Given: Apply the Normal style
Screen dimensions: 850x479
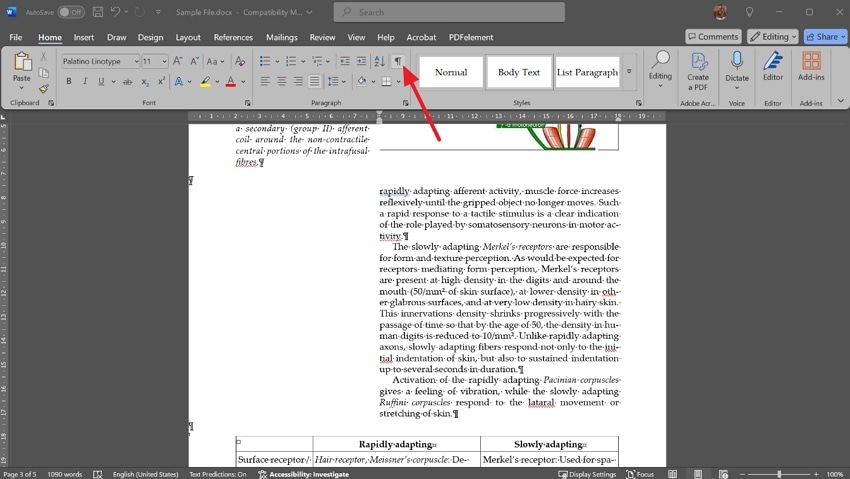Looking at the screenshot, I should 451,72.
